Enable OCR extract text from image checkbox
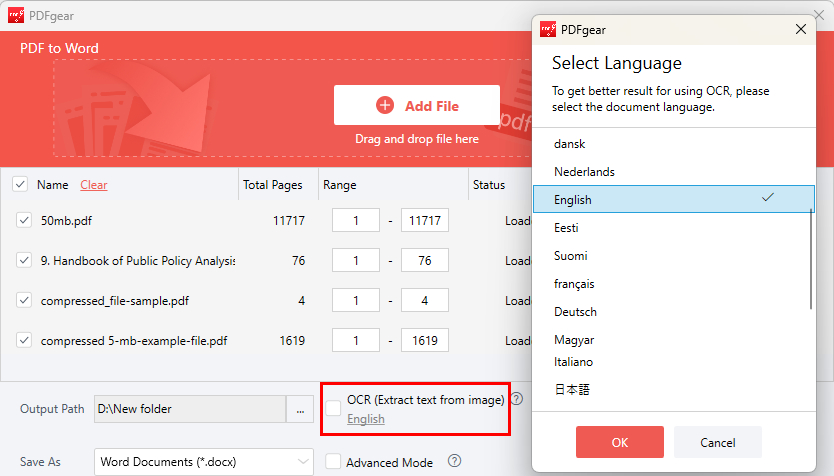 click(x=333, y=408)
